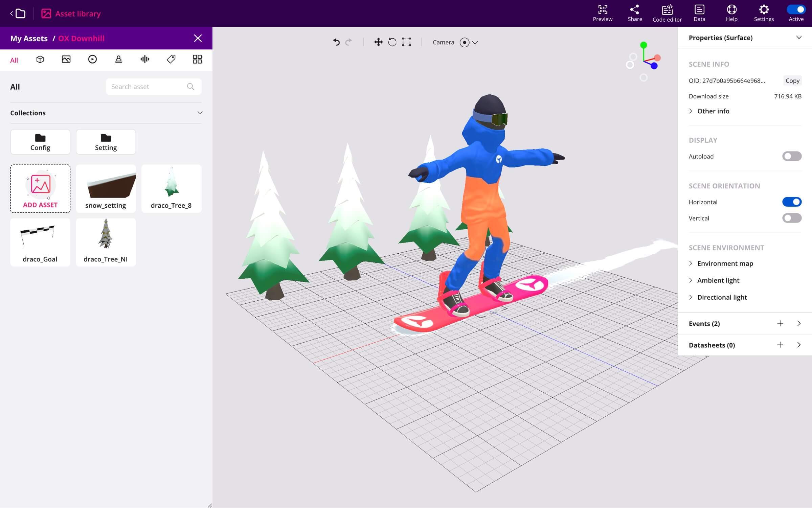Viewport: 812px width, 508px height.
Task: Click the Download size value 716.94 KB
Action: [x=788, y=96]
